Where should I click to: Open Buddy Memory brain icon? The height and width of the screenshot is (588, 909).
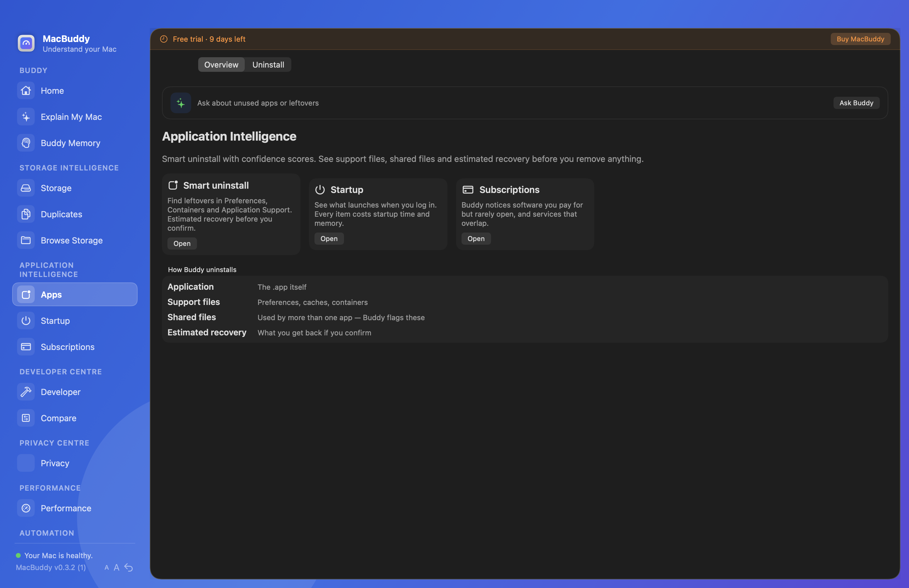click(26, 143)
